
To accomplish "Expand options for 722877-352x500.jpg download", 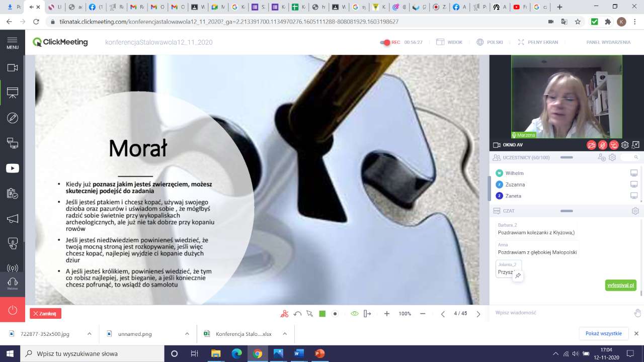I will [x=89, y=333].
